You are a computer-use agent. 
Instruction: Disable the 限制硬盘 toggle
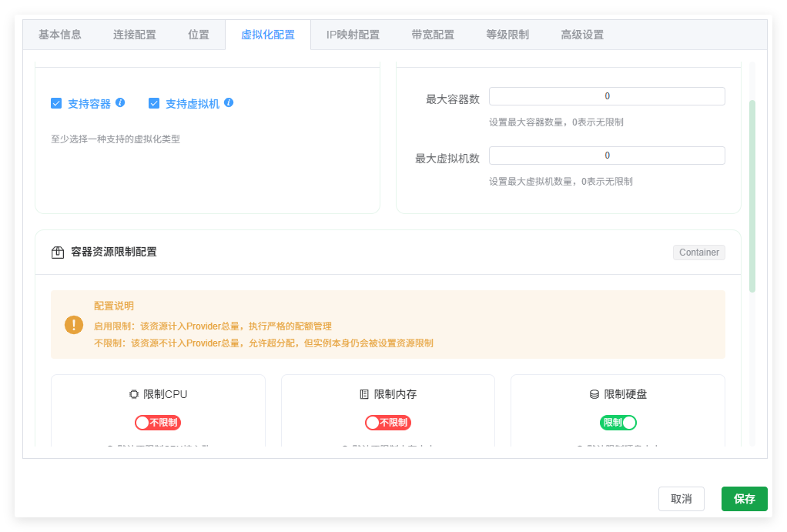coord(618,422)
